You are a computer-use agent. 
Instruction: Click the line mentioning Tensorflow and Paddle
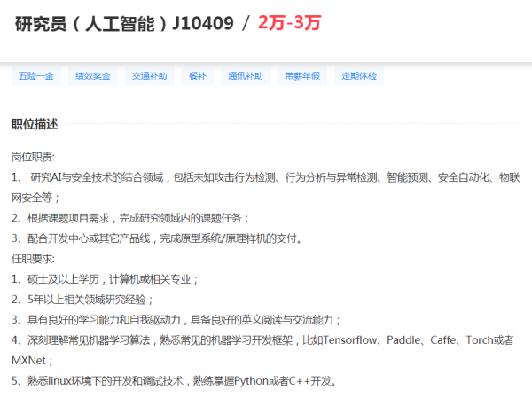pos(266,340)
